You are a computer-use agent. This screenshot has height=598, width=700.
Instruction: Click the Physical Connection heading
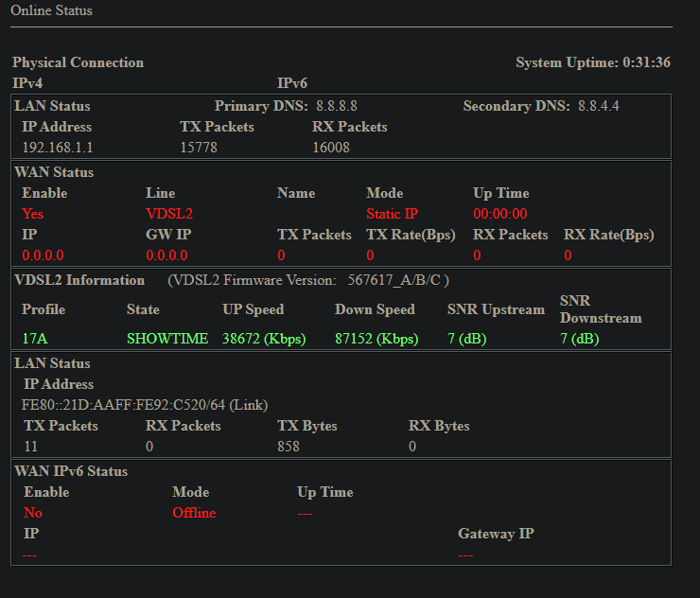pyautogui.click(x=78, y=62)
